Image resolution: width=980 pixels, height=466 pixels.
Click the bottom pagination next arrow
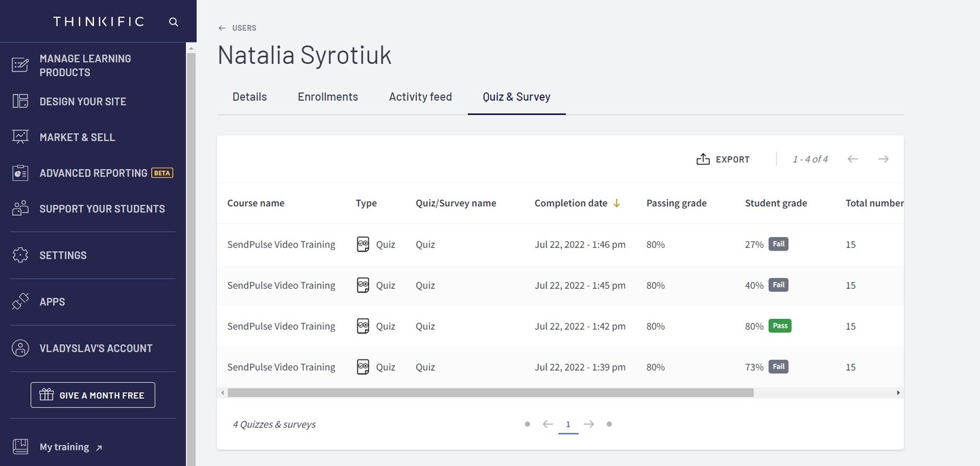tap(589, 424)
